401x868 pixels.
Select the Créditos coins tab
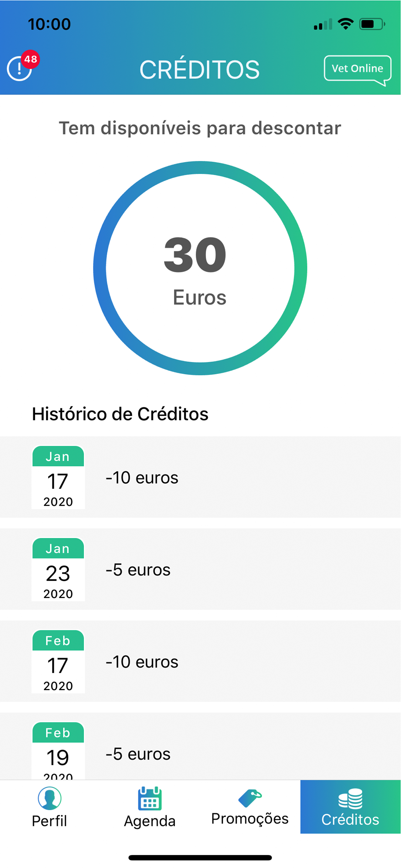pyautogui.click(x=350, y=807)
